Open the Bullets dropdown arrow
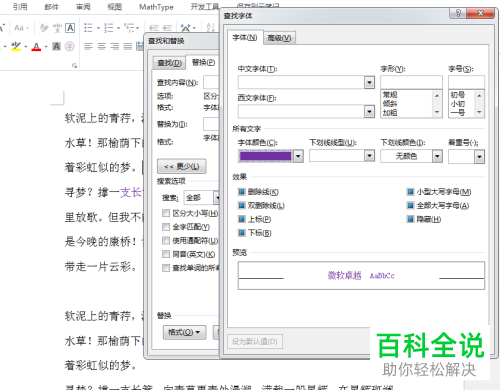 click(x=98, y=28)
